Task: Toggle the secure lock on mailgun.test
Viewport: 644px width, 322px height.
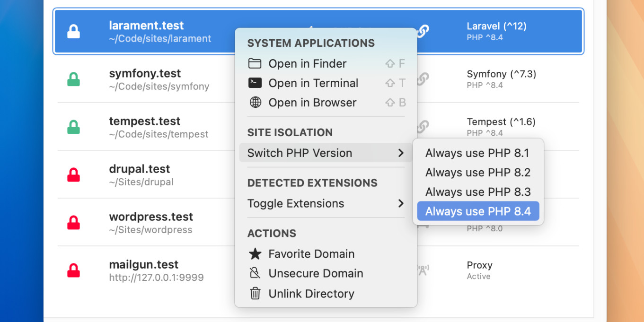Action: [73, 270]
